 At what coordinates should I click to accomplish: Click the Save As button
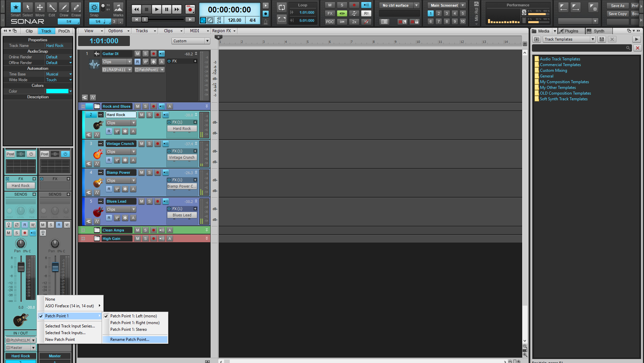(618, 6)
